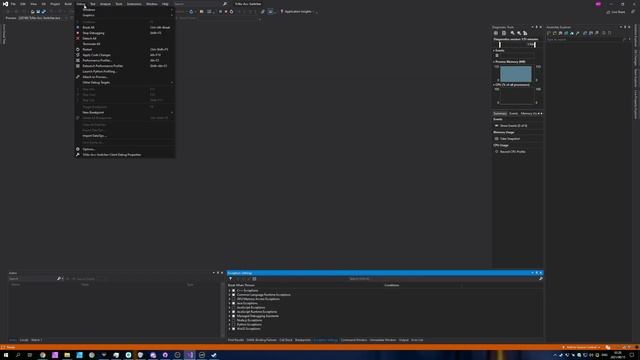Toggle Common Language Runtime Exceptions checkbox

(233, 295)
